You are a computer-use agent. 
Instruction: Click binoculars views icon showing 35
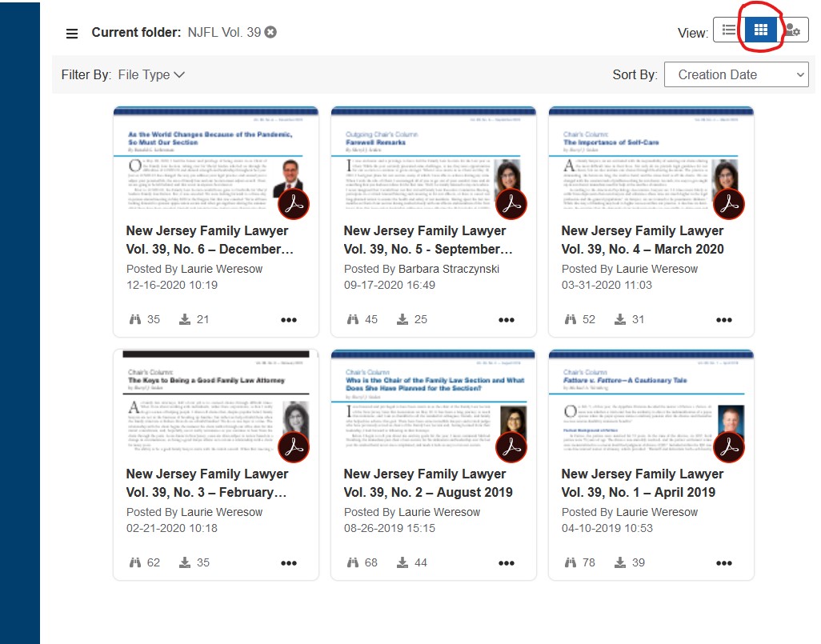[135, 319]
